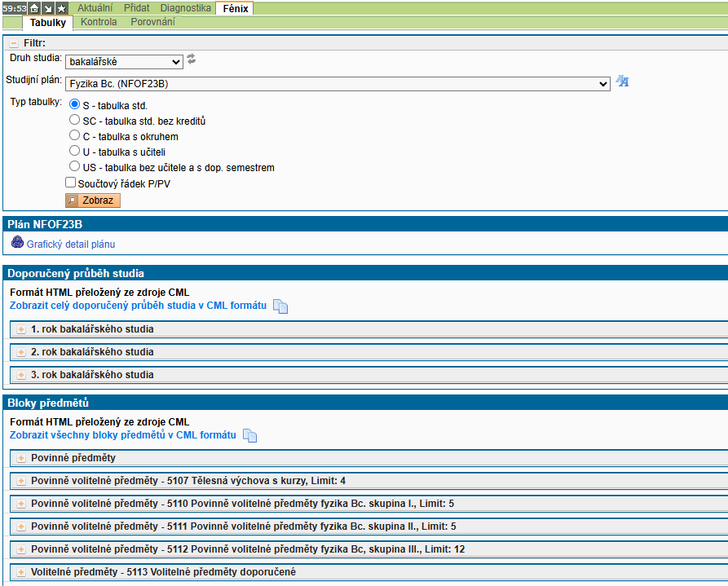
Task: Click copy icon beside doporučený průběh CML link
Action: coord(280,306)
